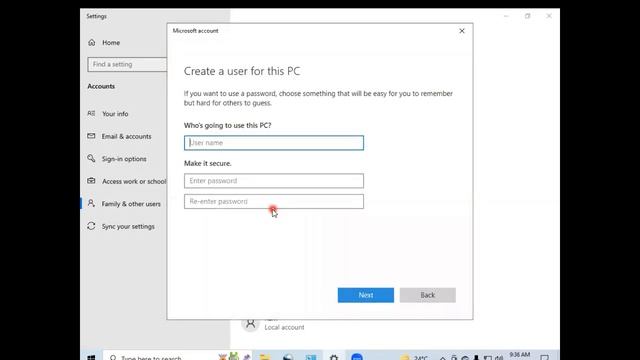Restore down the Settings window

pos(527,16)
